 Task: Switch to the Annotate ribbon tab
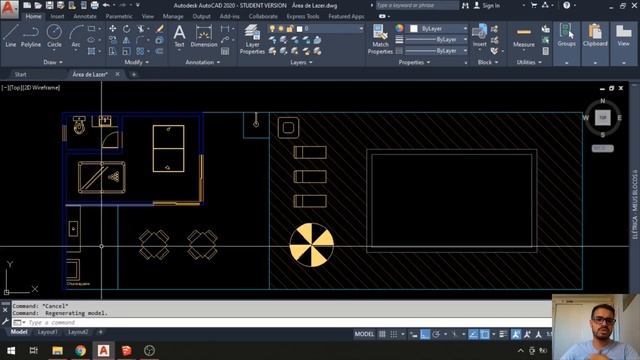pos(85,17)
